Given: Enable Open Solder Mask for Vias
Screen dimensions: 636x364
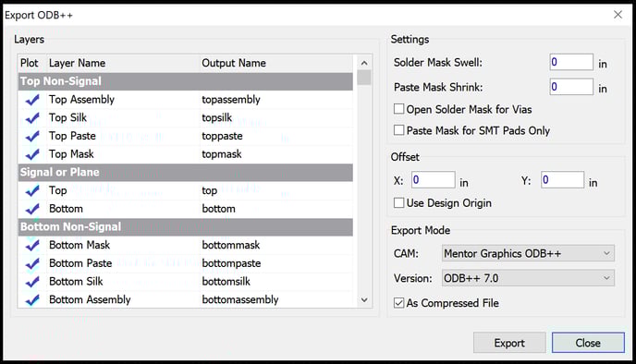Looking at the screenshot, I should tap(399, 109).
